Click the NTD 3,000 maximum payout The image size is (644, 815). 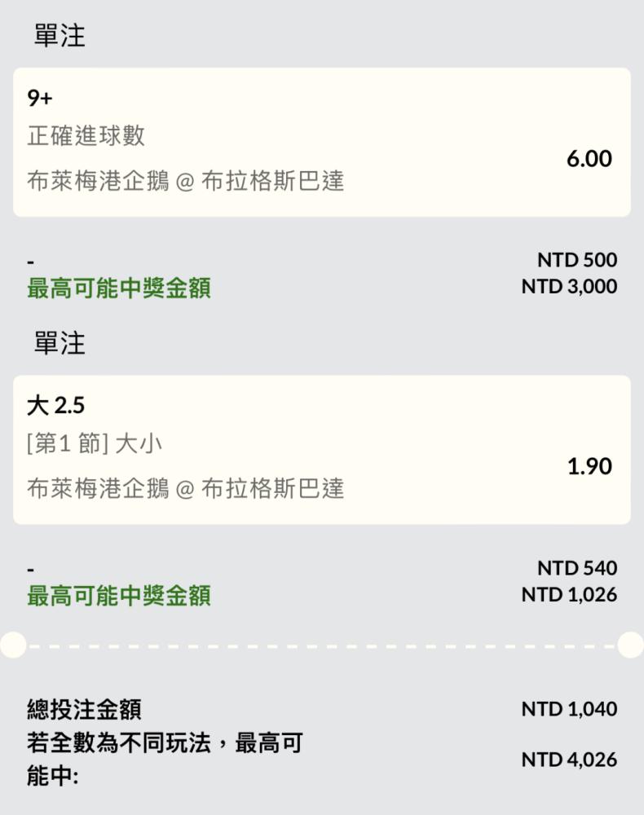[x=569, y=287]
